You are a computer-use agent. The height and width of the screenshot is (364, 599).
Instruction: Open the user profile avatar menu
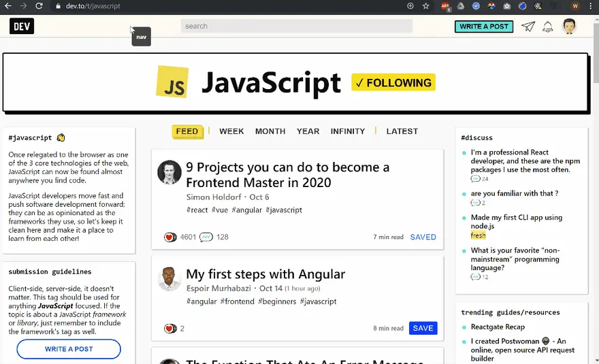569,27
